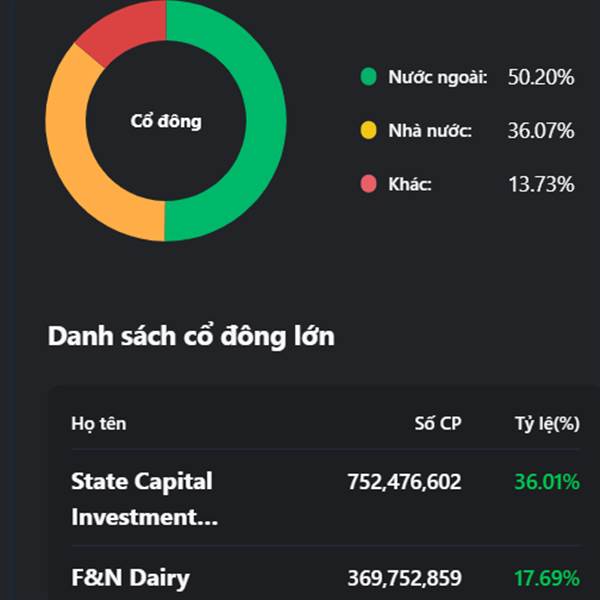Click the red Khác legend dot
Image resolution: width=600 pixels, height=600 pixels.
(x=368, y=184)
